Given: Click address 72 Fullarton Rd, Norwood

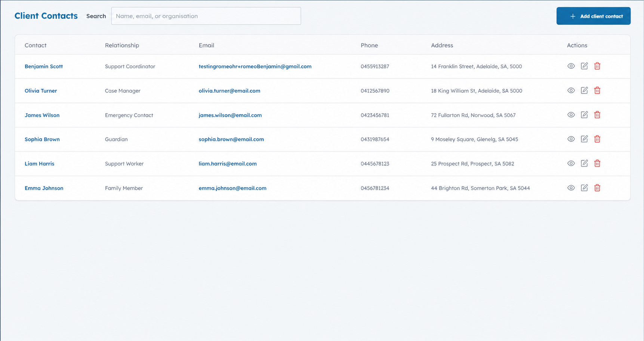Looking at the screenshot, I should tap(473, 115).
